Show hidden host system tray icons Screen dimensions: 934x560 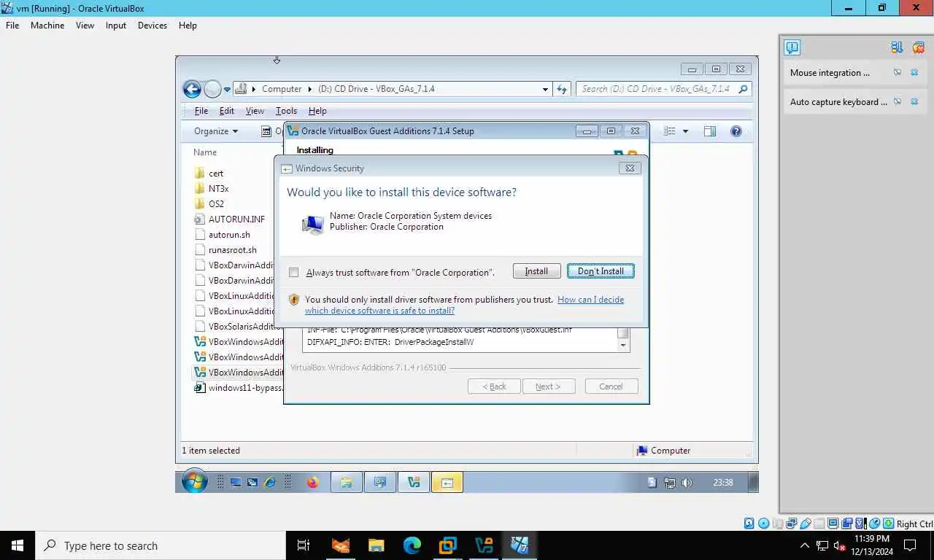pos(805,545)
